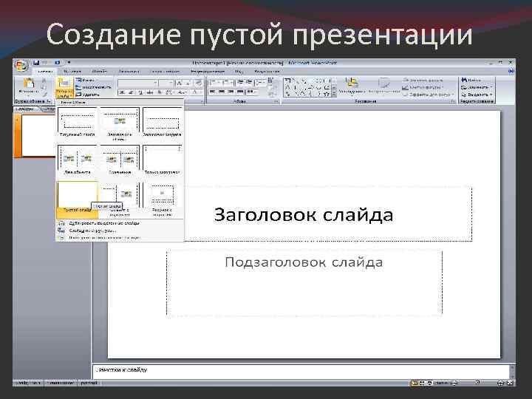Viewport: 532px width, 399px height.
Task: Click Повторное использование слайдов menu item
Action: click(120, 238)
